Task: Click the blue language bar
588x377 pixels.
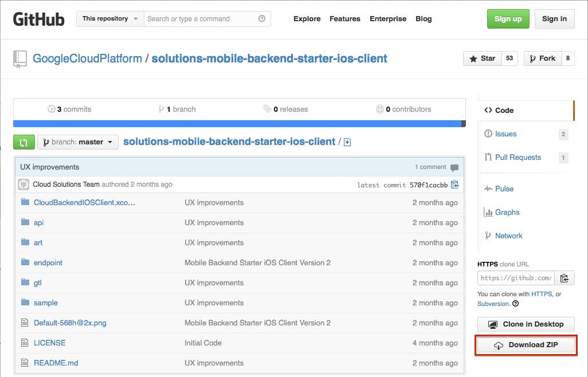Action: pyautogui.click(x=237, y=123)
